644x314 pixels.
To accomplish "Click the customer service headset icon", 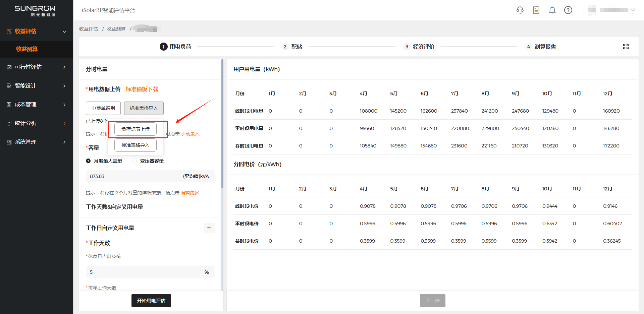I will click(520, 10).
